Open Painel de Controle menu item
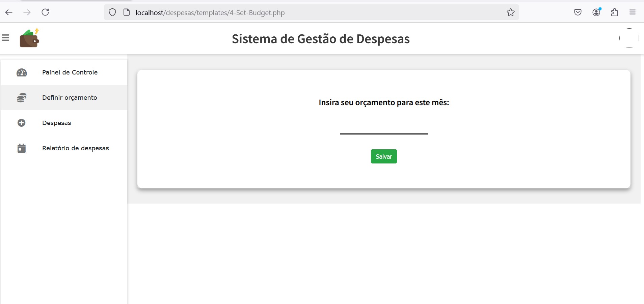Image resolution: width=644 pixels, height=304 pixels. 70,72
